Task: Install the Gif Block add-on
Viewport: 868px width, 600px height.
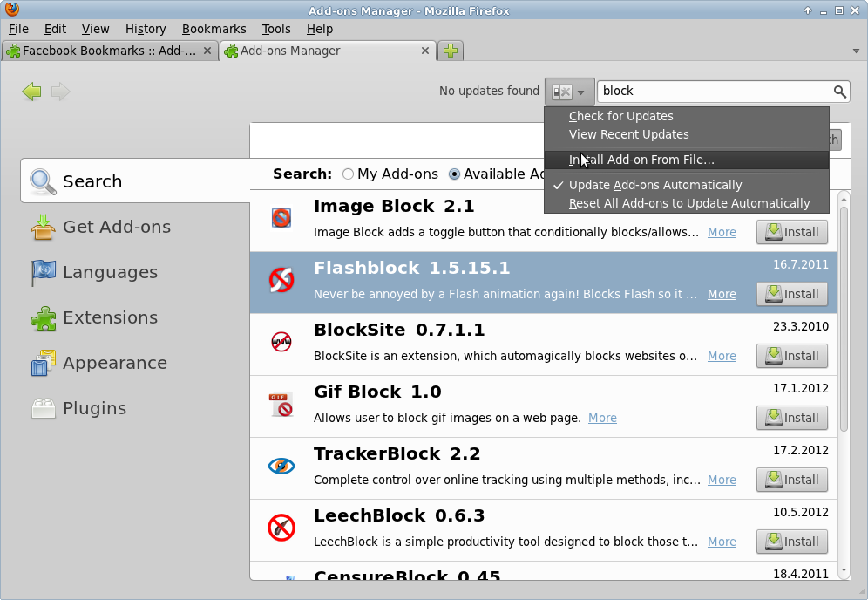Action: pyautogui.click(x=792, y=419)
